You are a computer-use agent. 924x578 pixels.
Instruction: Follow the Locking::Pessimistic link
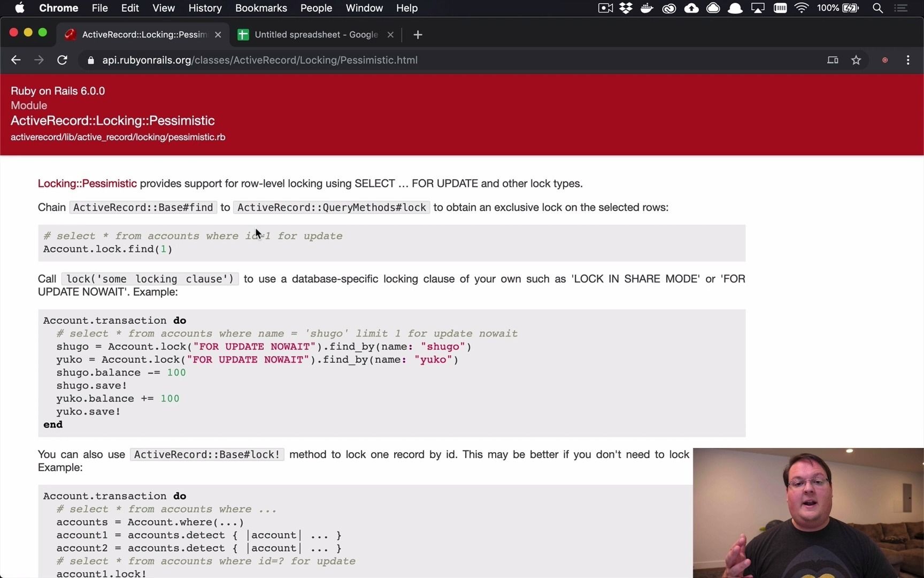(x=87, y=184)
